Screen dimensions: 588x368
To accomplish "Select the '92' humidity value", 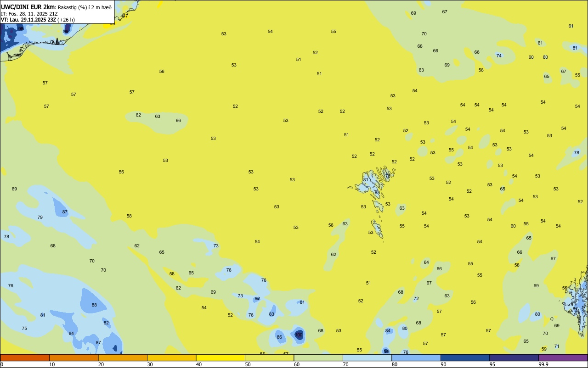I will click(x=257, y=299).
